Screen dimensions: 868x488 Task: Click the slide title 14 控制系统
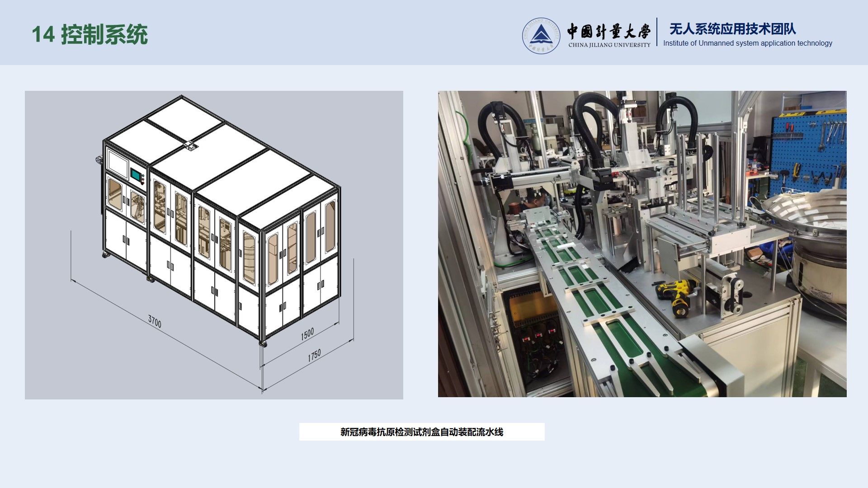90,35
